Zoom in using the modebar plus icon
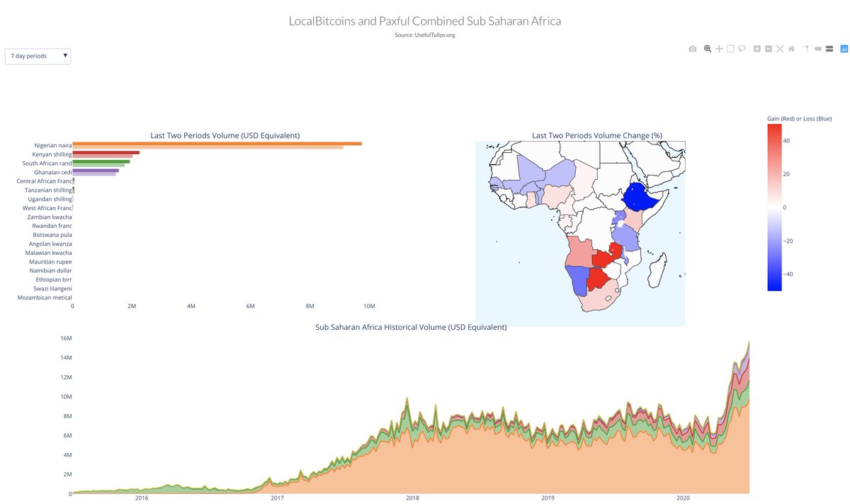The width and height of the screenshot is (850, 504). [756, 48]
